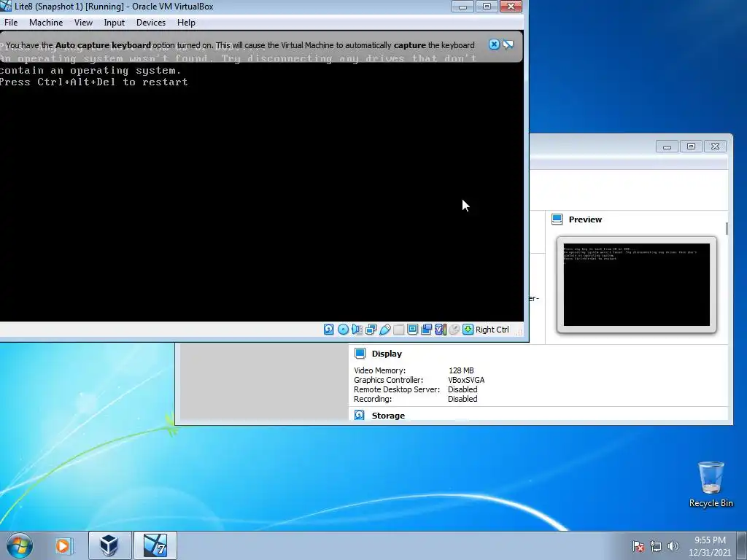Click the 'Press Ctrl+Alt+Del to restart' text in VM

coord(93,82)
